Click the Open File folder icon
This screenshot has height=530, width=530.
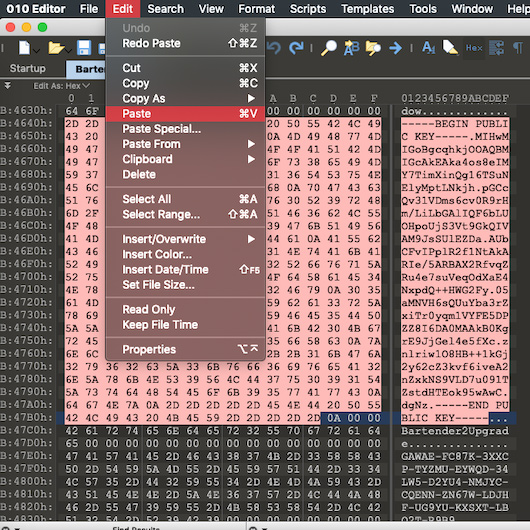pyautogui.click(x=55, y=48)
